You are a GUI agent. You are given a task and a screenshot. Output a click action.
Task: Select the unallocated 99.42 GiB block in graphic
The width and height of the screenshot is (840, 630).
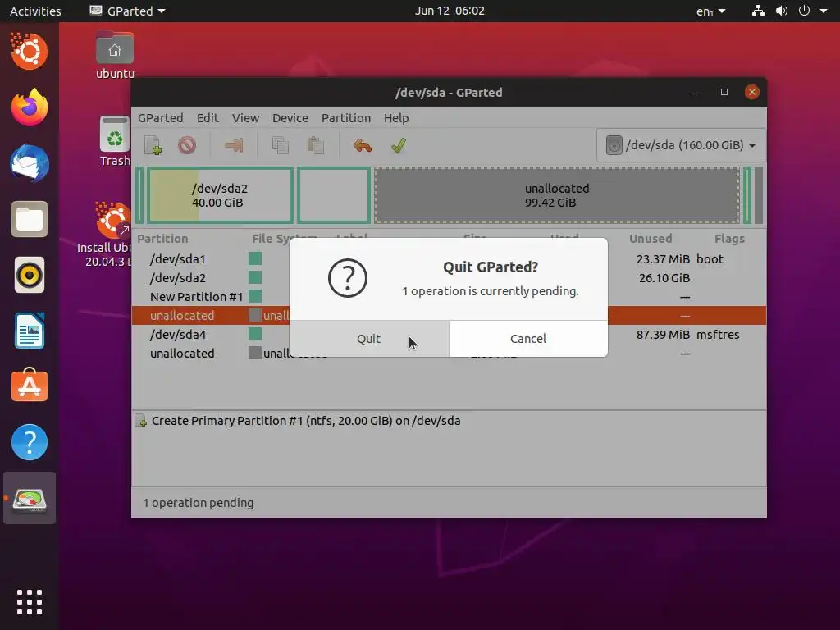coord(557,195)
